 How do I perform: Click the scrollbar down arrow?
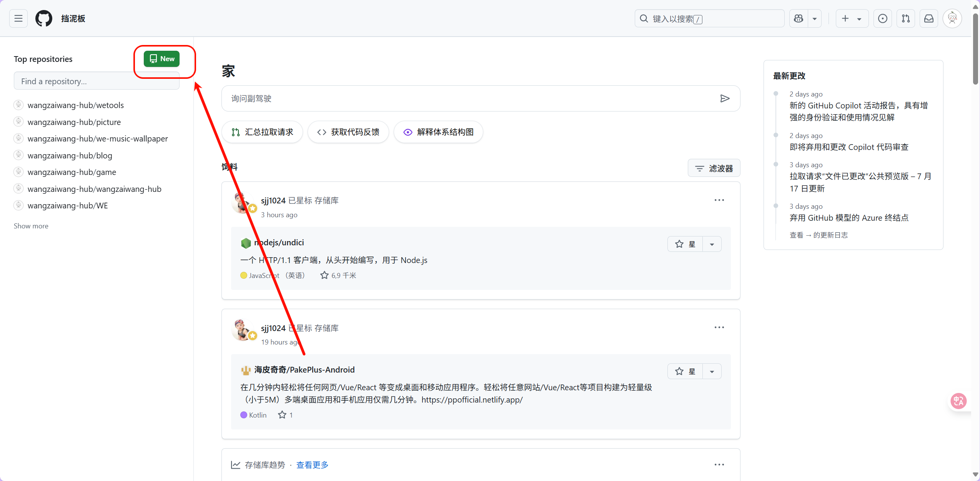click(975, 474)
